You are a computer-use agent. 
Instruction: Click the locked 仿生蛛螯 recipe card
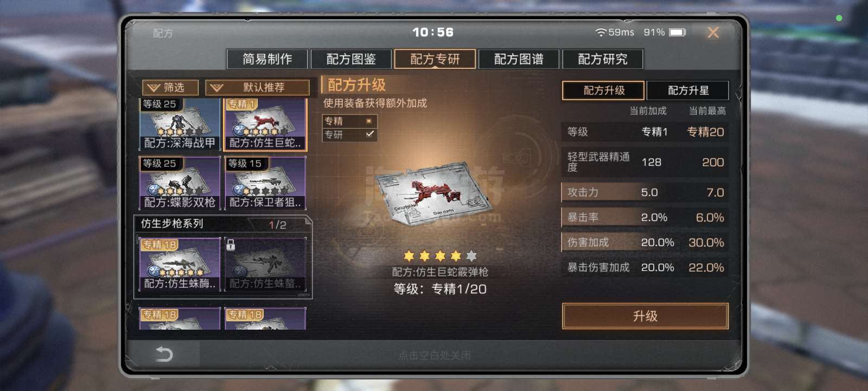tap(265, 264)
